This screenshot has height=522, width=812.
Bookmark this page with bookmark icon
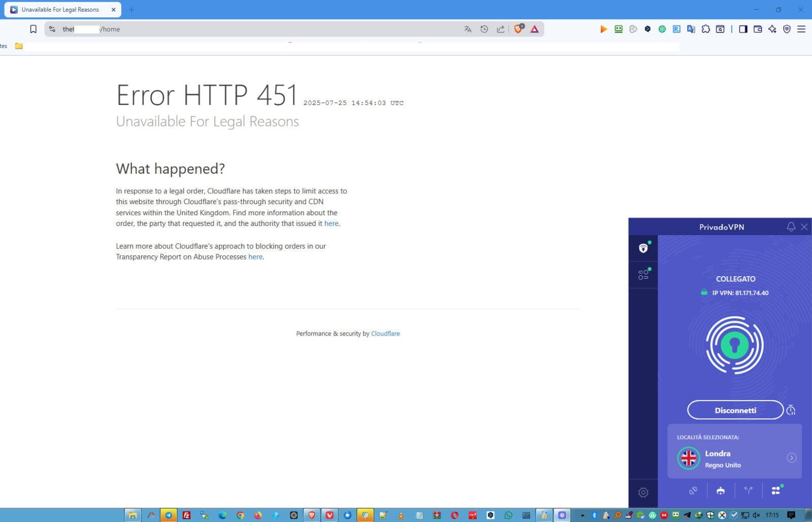[33, 29]
